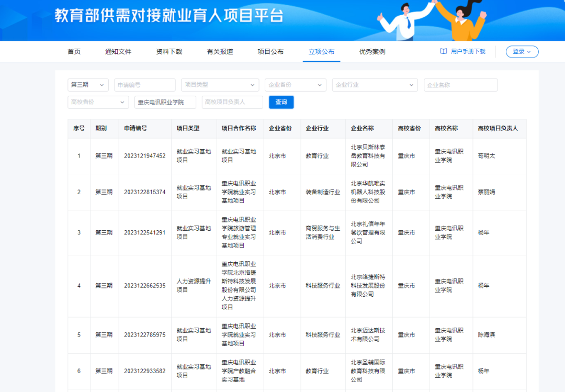Click the 用户手册下载 link
This screenshot has height=392, width=565.
pyautogui.click(x=468, y=51)
